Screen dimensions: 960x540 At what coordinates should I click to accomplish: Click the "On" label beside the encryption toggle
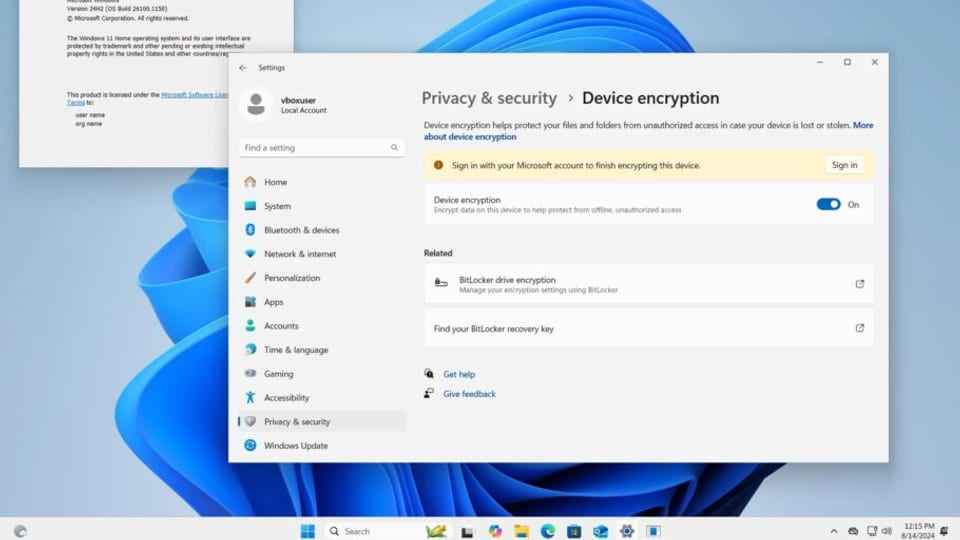pos(853,204)
